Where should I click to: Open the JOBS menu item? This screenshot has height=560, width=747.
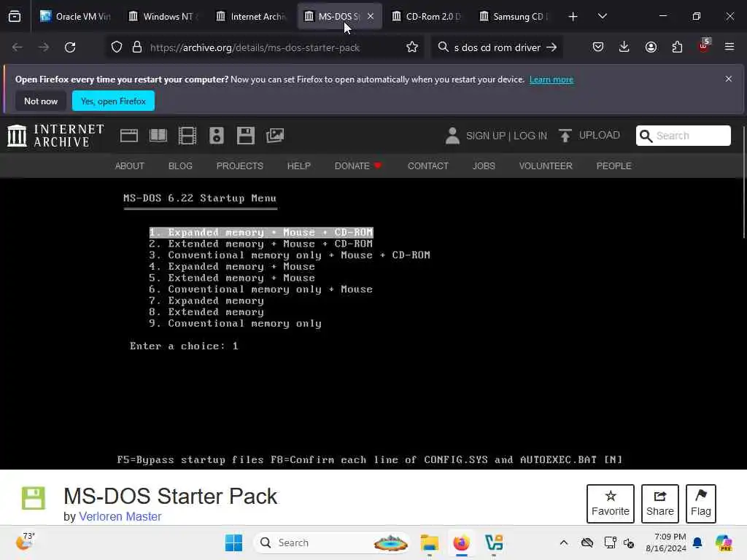pyautogui.click(x=484, y=166)
